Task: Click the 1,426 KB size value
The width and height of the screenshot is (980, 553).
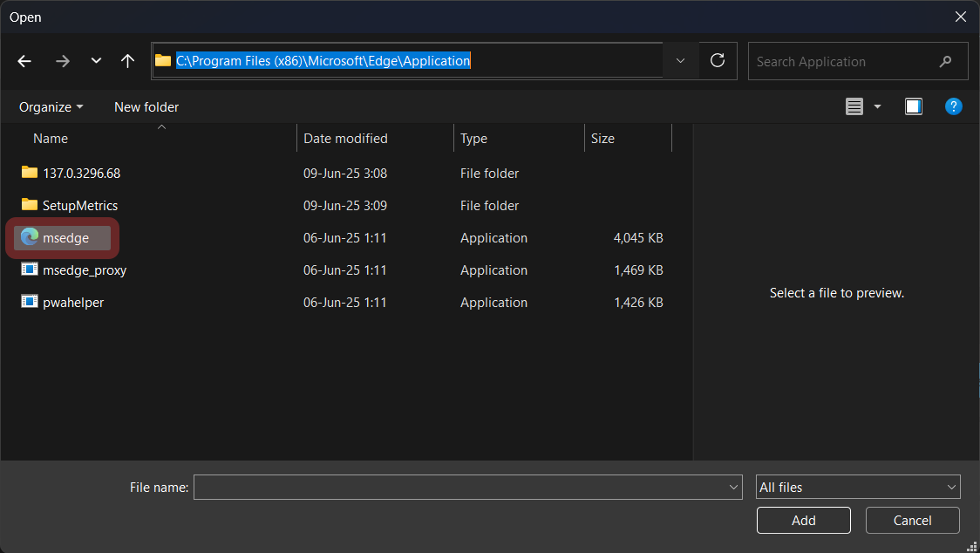Action: 638,302
